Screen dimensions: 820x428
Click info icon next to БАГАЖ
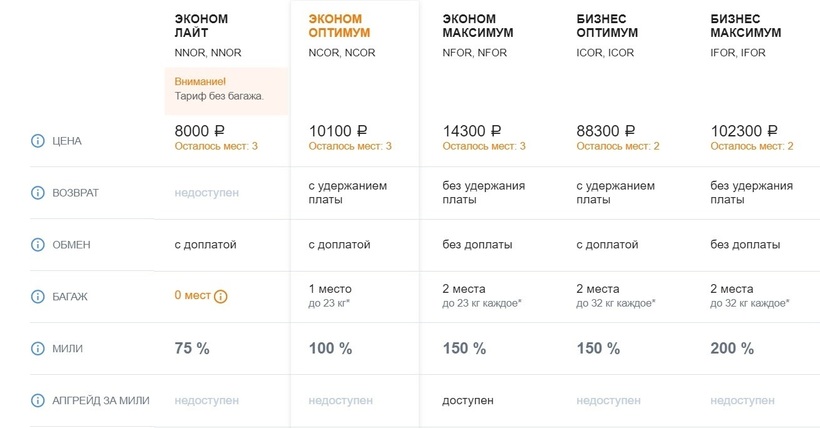(x=39, y=296)
